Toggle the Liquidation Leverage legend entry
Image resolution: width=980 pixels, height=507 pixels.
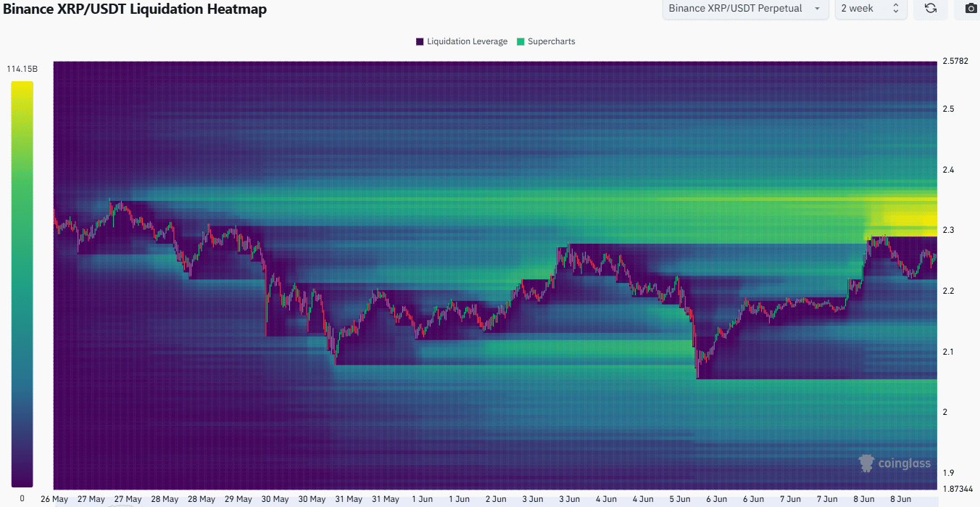[461, 41]
